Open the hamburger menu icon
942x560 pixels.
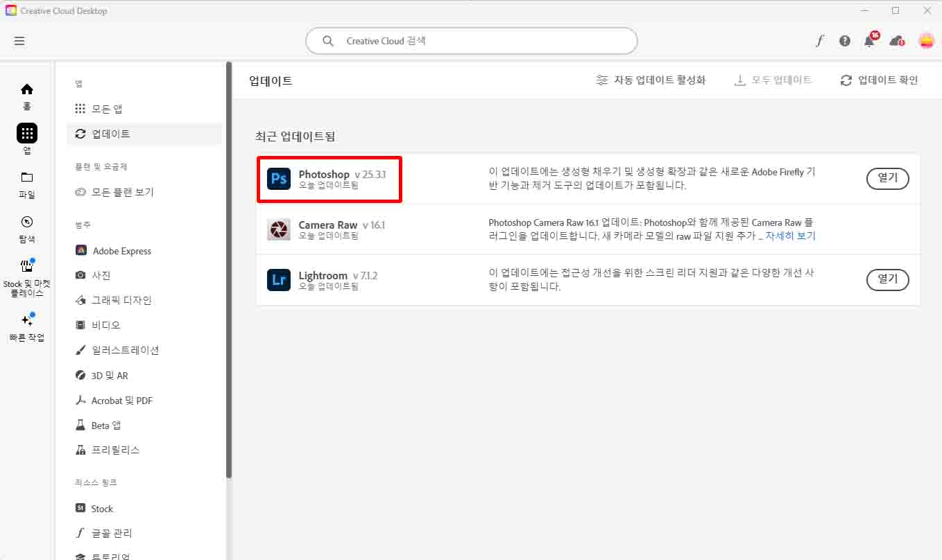point(19,41)
